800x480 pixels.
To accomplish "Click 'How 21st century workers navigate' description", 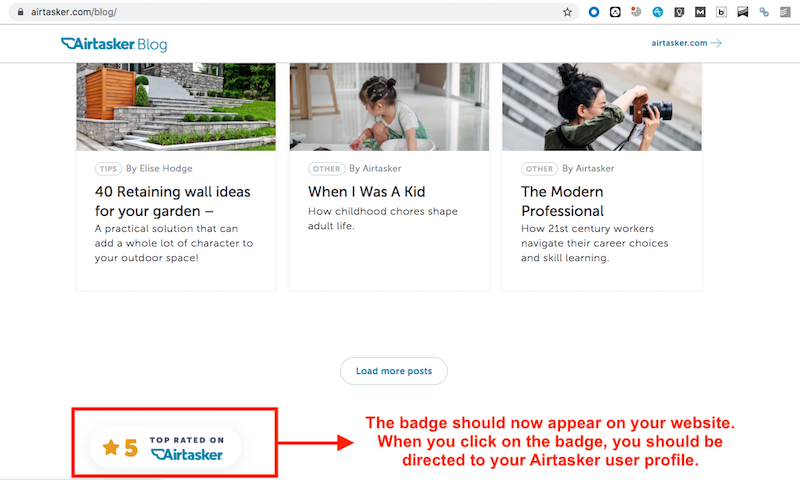I will pyautogui.click(x=594, y=243).
